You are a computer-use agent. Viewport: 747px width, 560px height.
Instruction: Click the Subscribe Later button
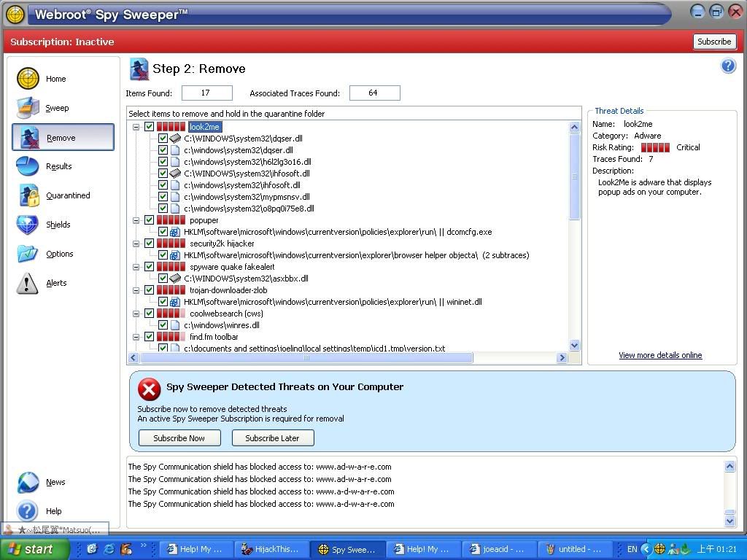[272, 438]
